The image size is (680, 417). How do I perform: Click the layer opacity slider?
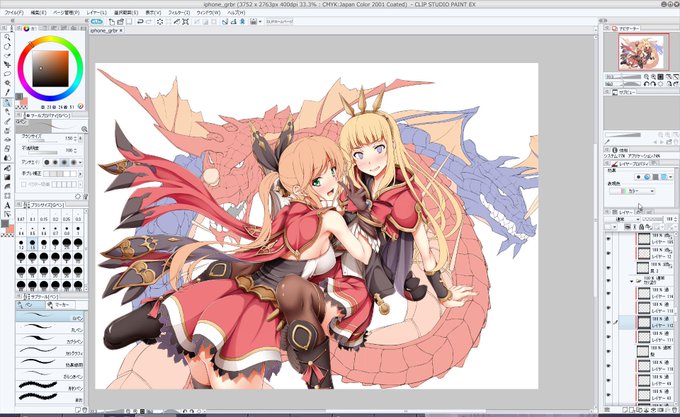click(652, 219)
